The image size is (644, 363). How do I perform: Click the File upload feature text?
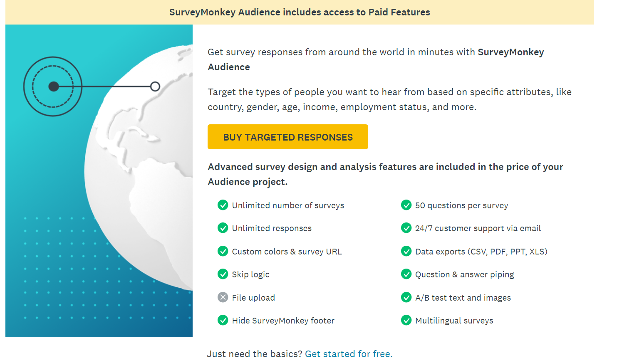coord(253,298)
